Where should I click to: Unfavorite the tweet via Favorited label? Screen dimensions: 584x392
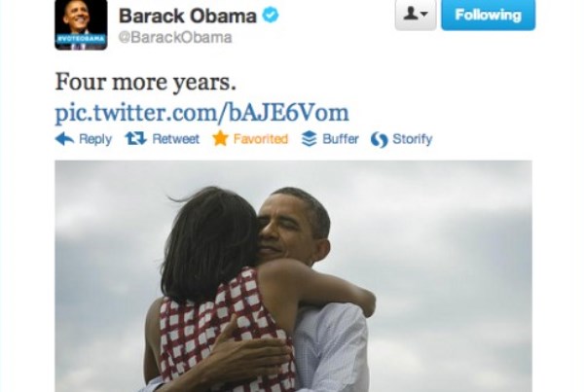click(260, 139)
